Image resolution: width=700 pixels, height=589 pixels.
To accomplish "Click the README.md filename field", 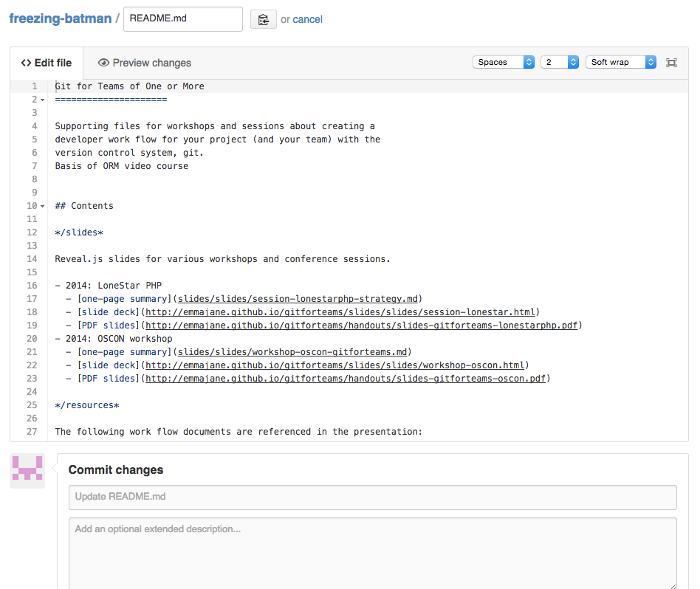I will (x=182, y=18).
